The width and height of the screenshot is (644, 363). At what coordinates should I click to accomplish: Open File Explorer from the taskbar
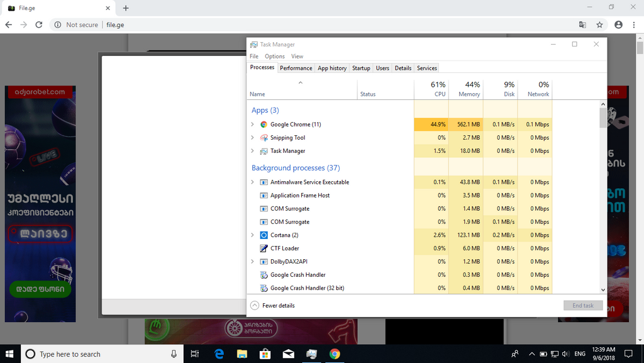242,354
